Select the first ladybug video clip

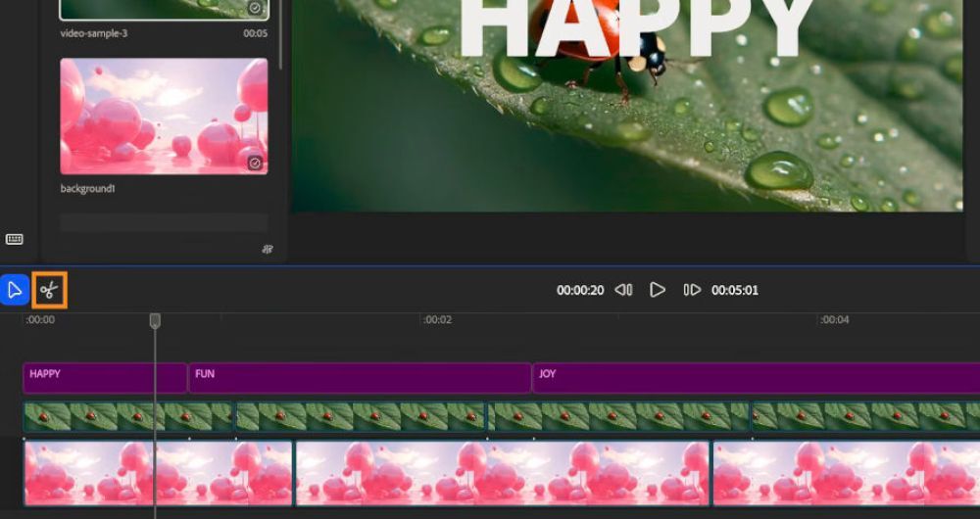pyautogui.click(x=127, y=417)
